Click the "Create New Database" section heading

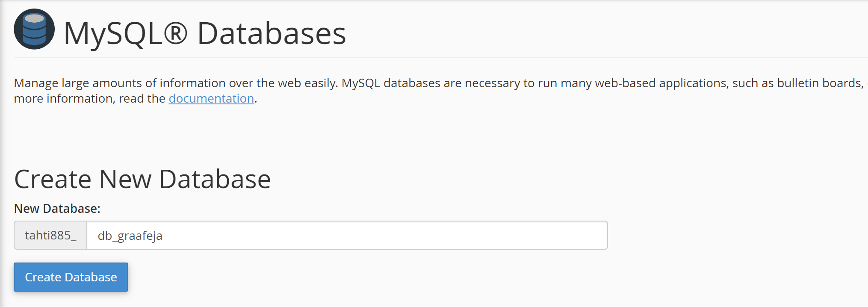142,179
